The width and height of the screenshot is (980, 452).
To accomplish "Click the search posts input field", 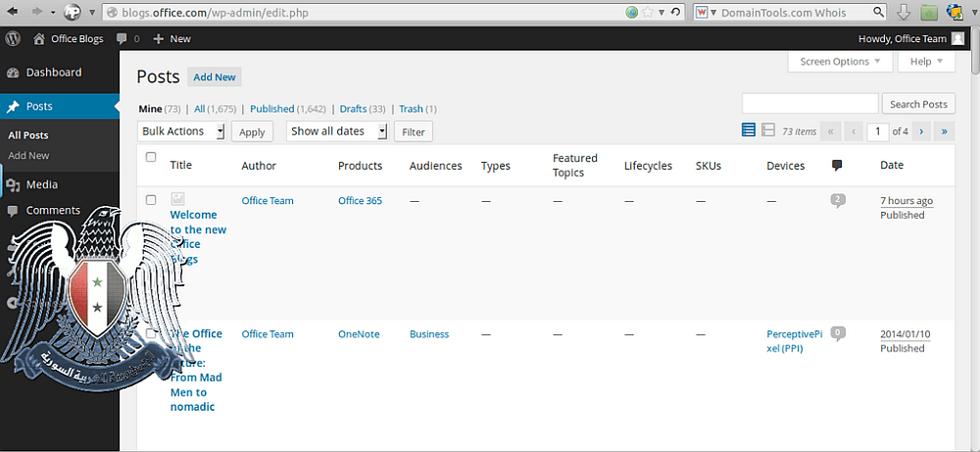I will tap(810, 104).
